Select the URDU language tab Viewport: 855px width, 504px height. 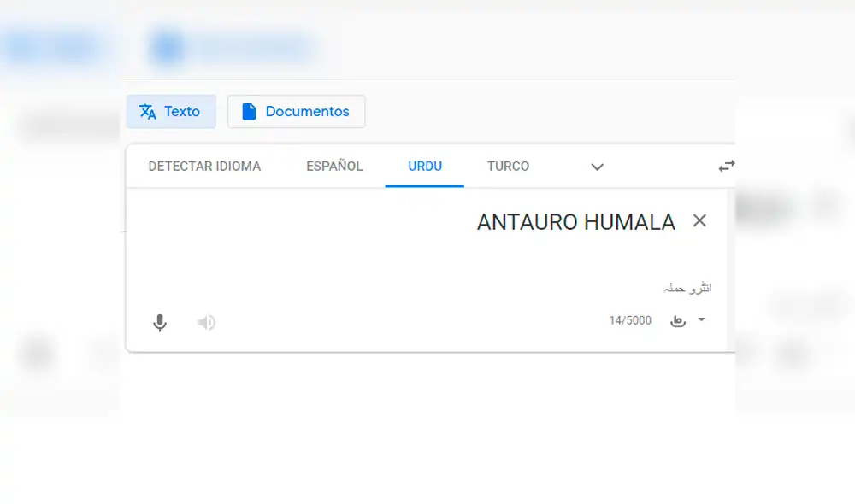click(x=424, y=166)
